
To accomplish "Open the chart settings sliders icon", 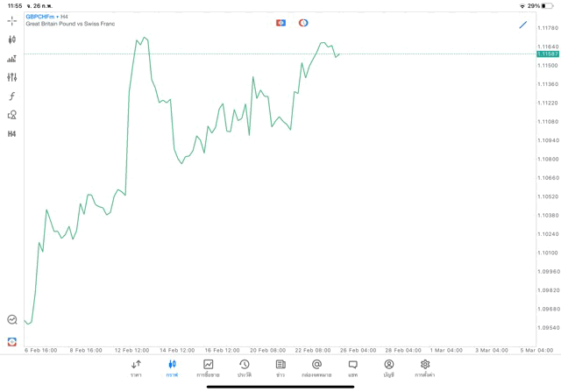I will click(x=12, y=77).
